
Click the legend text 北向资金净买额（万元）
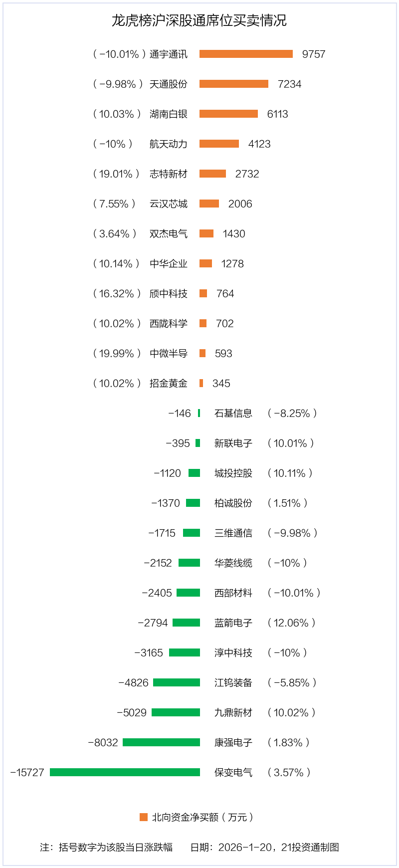click(202, 817)
